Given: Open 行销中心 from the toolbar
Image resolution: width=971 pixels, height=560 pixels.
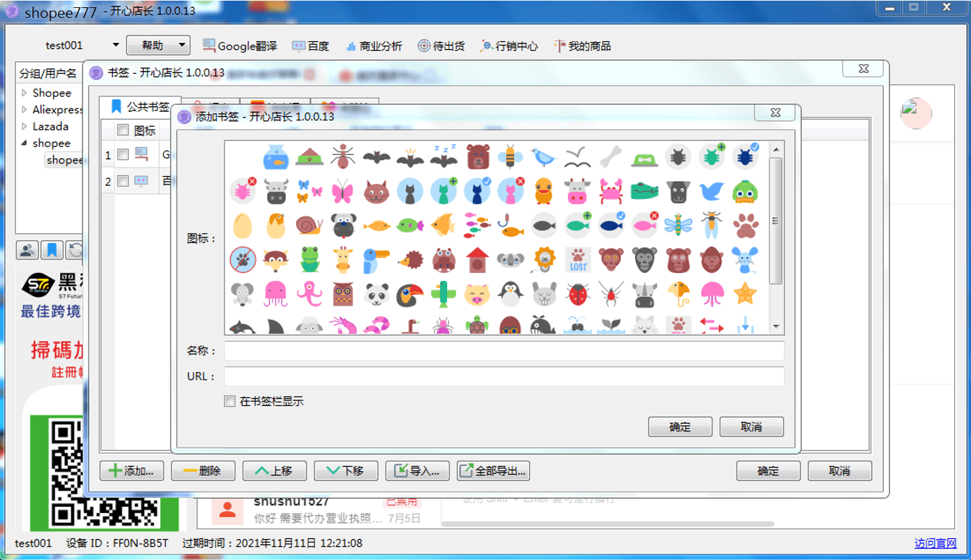Looking at the screenshot, I should [509, 46].
